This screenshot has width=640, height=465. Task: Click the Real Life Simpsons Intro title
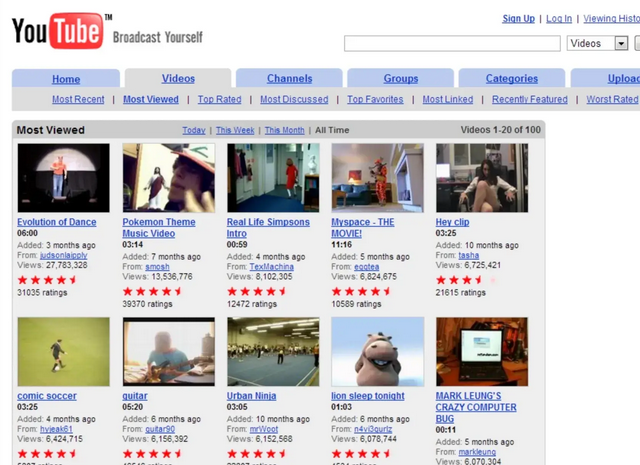click(268, 228)
